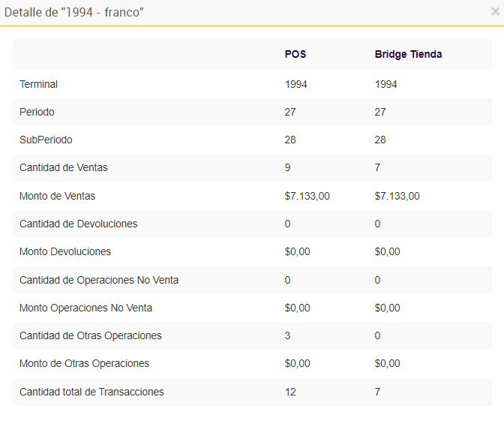
Task: Click the Terminal row label
Action: pos(38,84)
